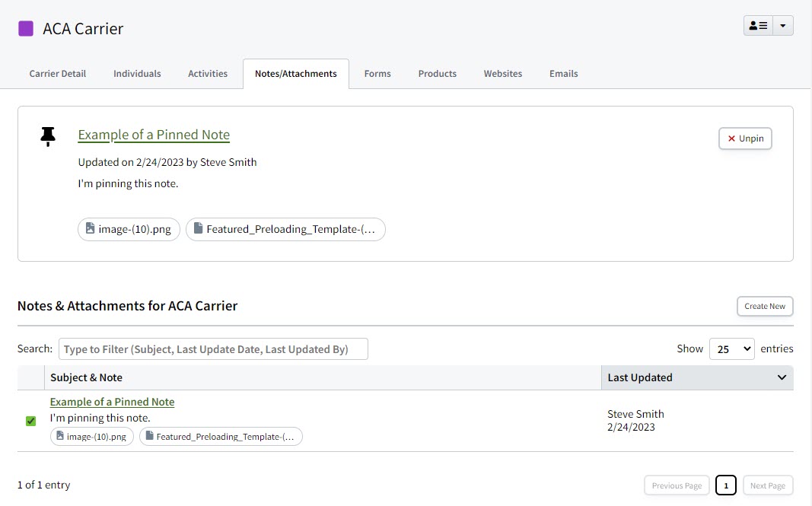The width and height of the screenshot is (812, 506).
Task: Click the red X icon in Unpin button
Action: (732, 138)
